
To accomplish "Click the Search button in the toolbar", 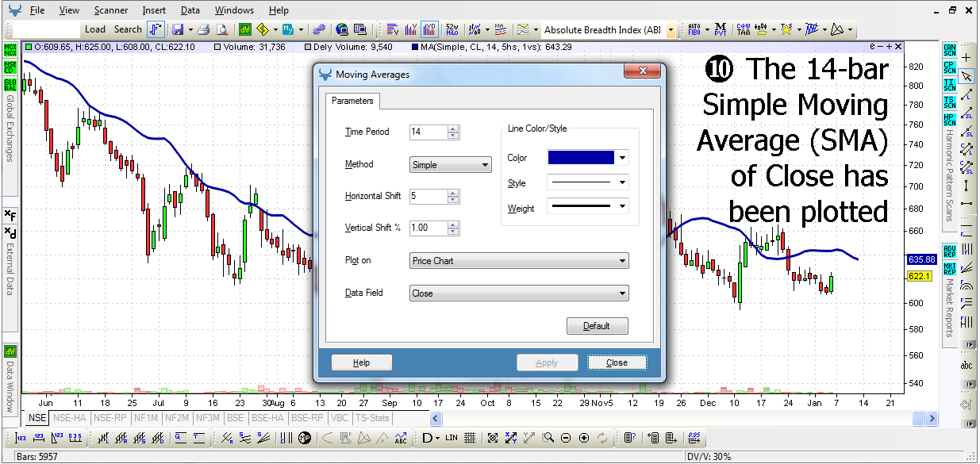I will click(x=128, y=29).
